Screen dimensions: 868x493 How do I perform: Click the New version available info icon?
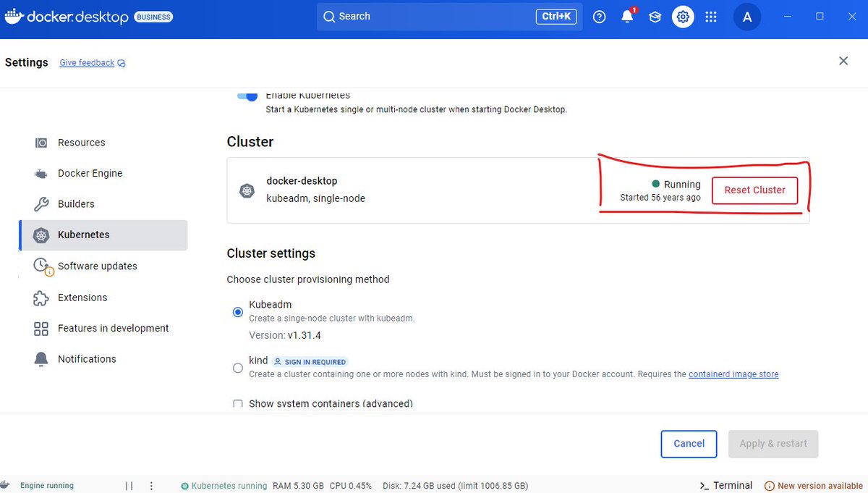pos(770,486)
